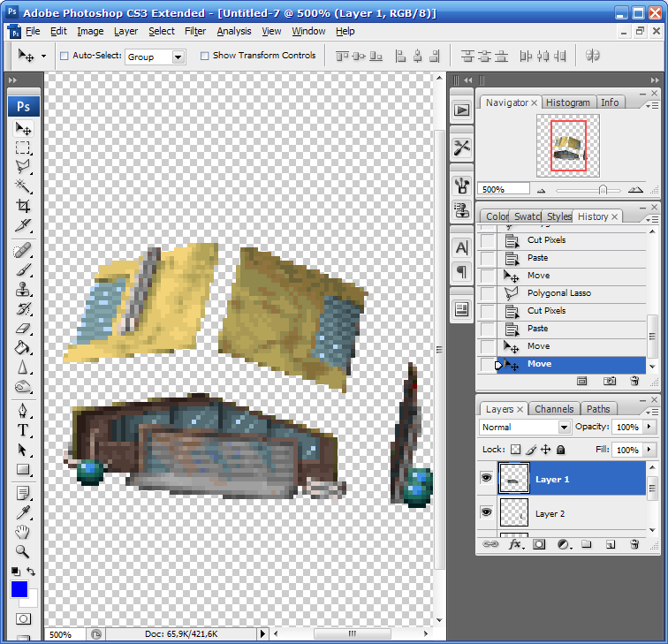Select the Notes tool
The image size is (668, 644).
pos(23,494)
